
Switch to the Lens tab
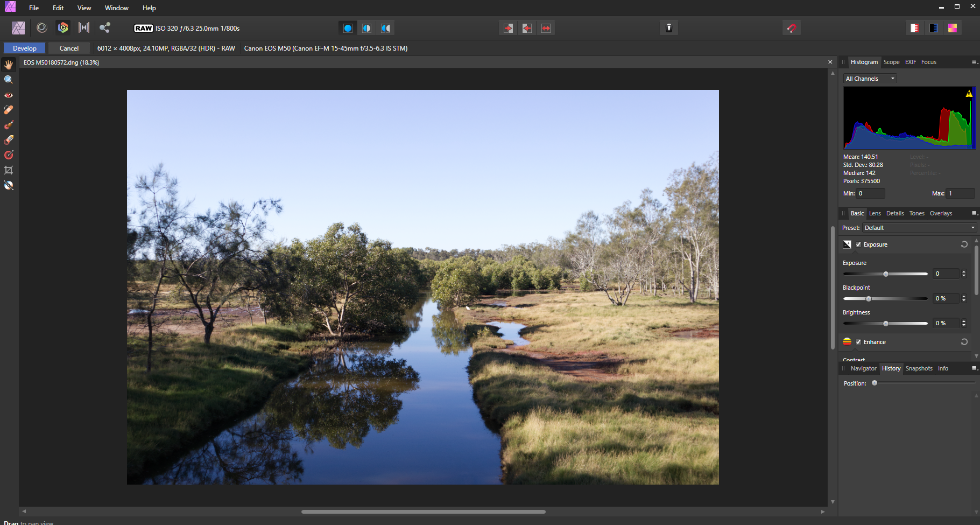[875, 213]
